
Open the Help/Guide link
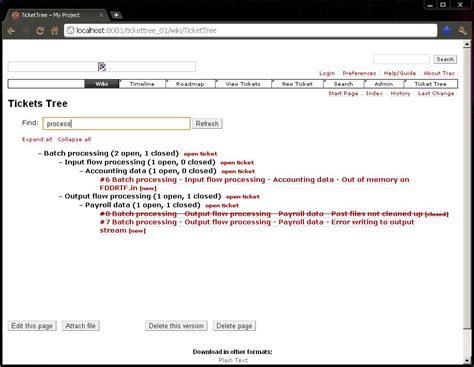[400, 73]
